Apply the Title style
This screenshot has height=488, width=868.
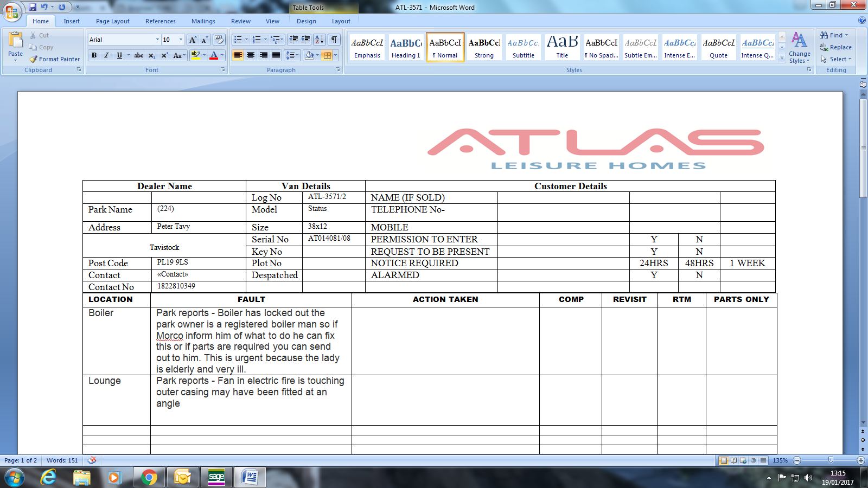coord(562,48)
